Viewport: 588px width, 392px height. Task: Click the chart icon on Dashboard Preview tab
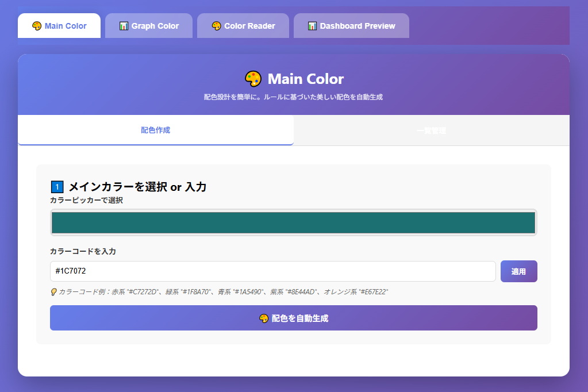pyautogui.click(x=312, y=26)
